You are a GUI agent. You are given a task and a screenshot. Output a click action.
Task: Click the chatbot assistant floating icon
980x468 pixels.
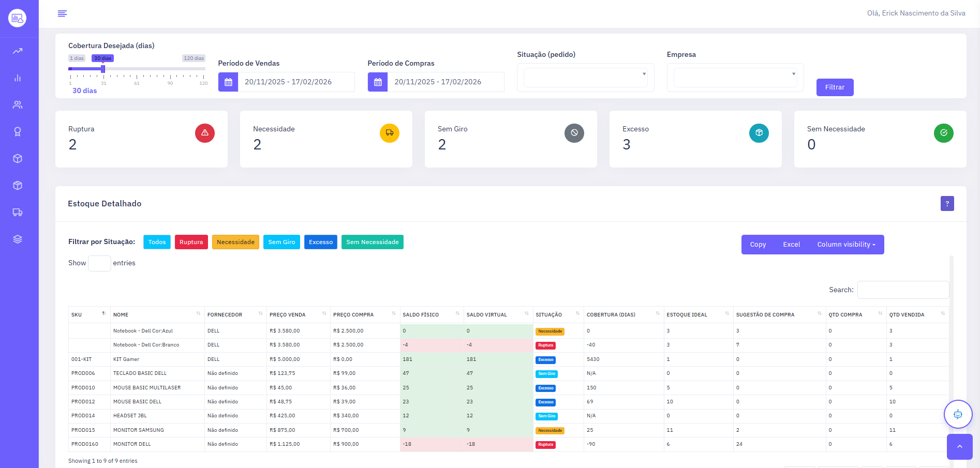pyautogui.click(x=958, y=414)
